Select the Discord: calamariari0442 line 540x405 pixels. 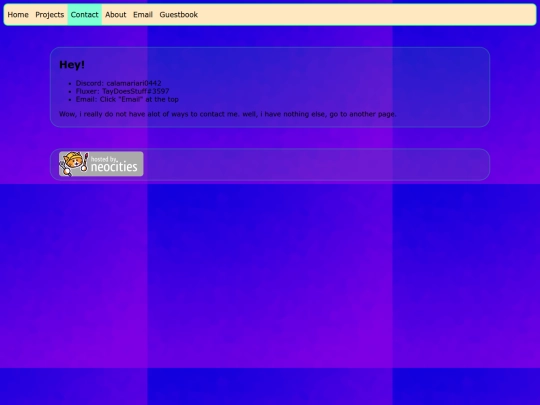(x=118, y=83)
